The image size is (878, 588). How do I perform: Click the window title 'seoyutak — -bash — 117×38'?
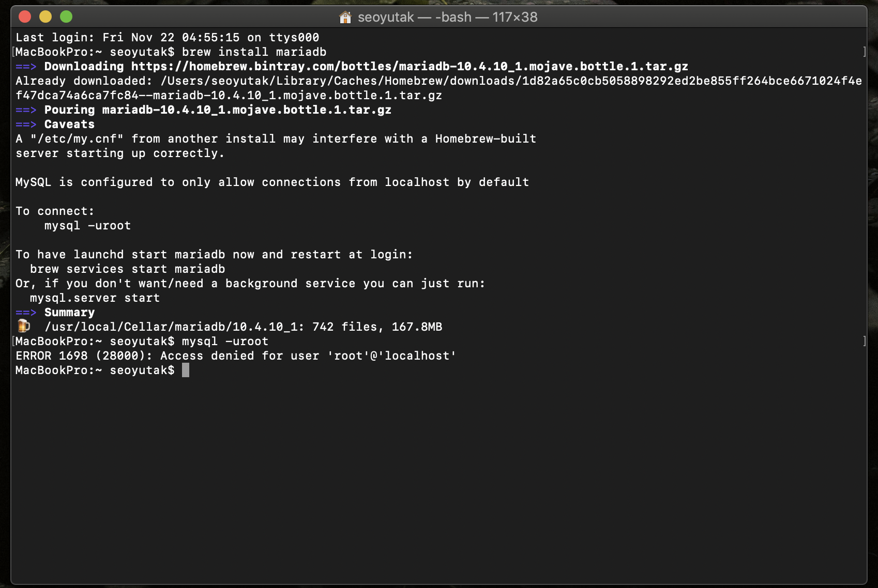[448, 17]
